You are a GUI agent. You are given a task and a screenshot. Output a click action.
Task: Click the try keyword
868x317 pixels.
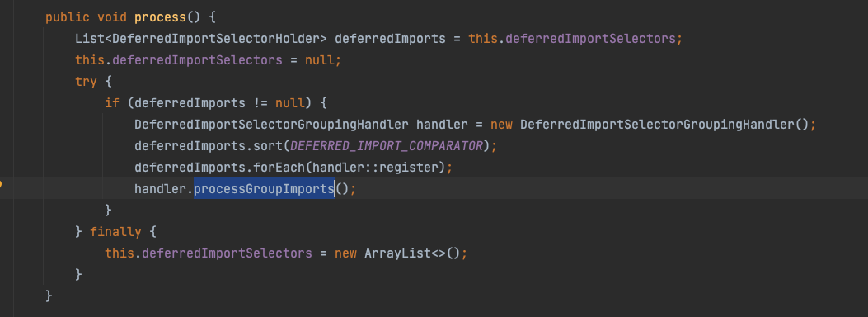[87, 82]
